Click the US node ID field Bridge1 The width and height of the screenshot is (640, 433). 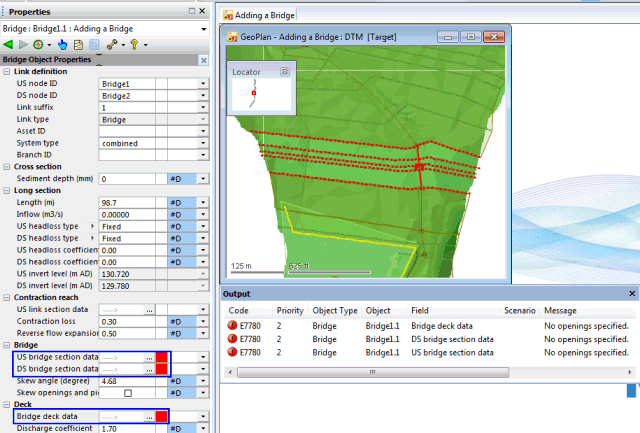coord(127,84)
